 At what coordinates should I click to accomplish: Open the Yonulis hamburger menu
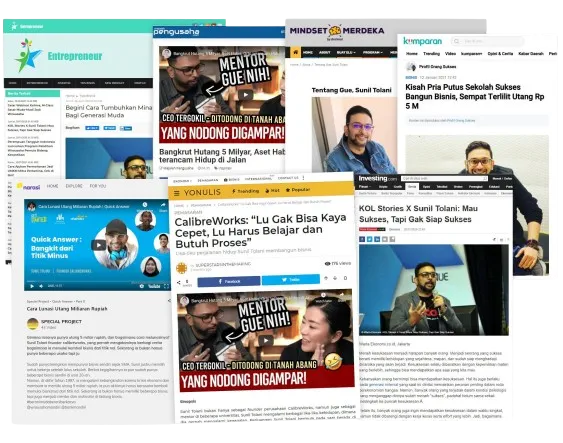tap(177, 193)
